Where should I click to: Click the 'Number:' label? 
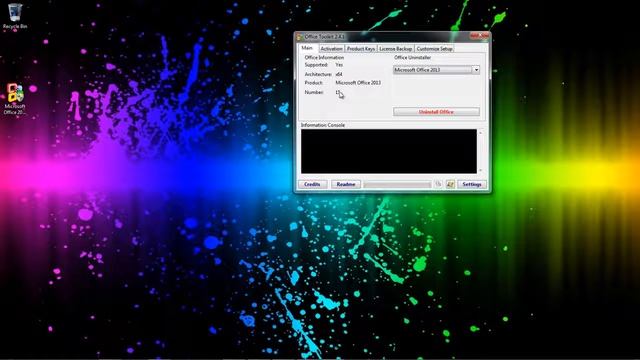[314, 92]
